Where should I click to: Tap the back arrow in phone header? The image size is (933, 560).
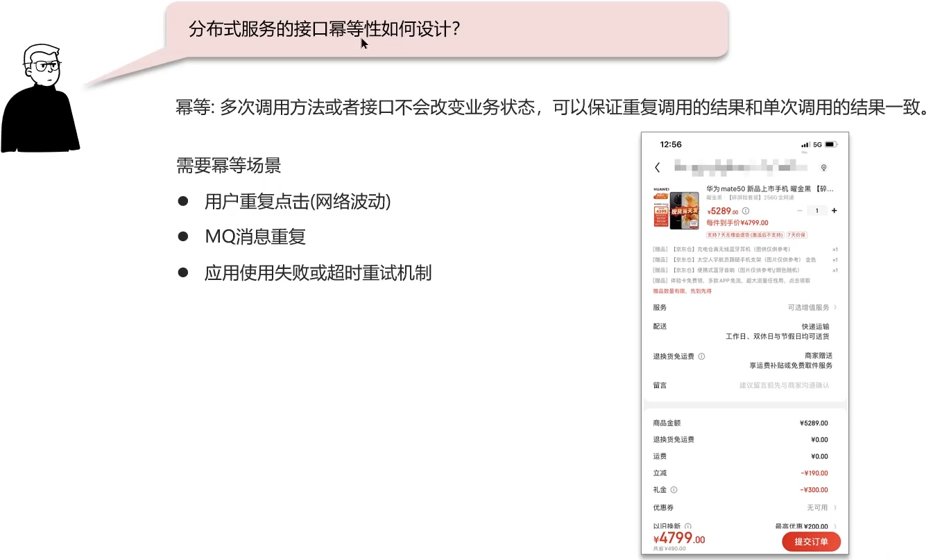pyautogui.click(x=657, y=168)
